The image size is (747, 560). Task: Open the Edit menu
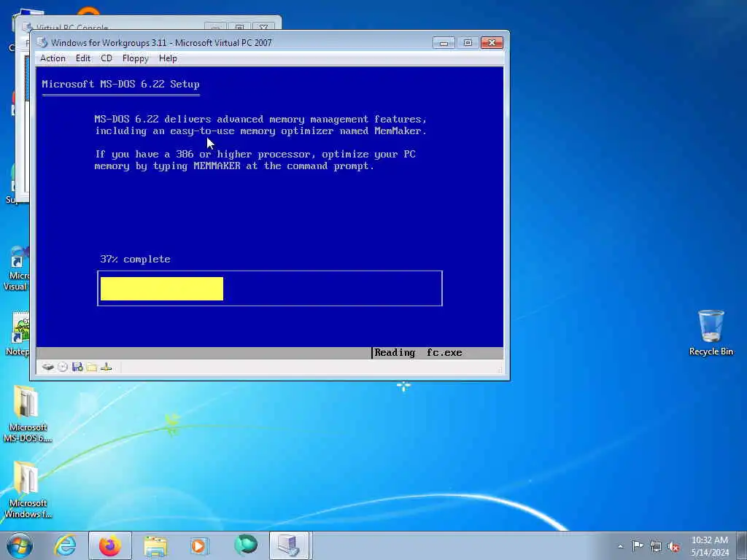(x=82, y=58)
